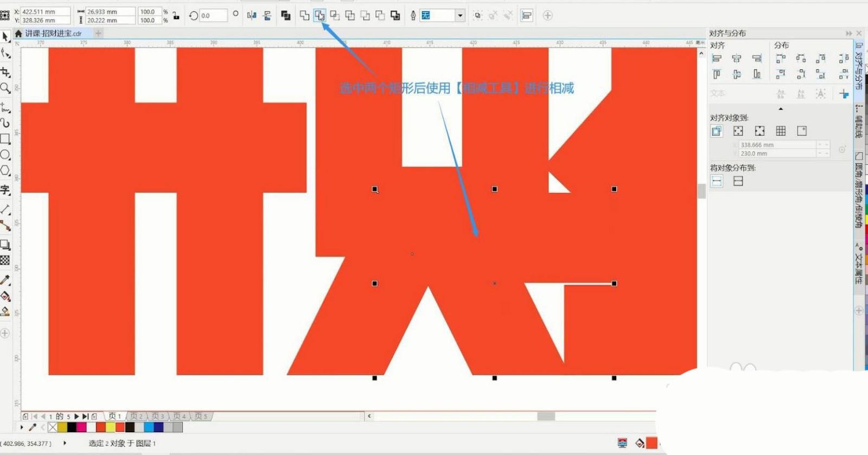
Task: Select the Transparency checkerboard tool
Action: tap(5, 260)
